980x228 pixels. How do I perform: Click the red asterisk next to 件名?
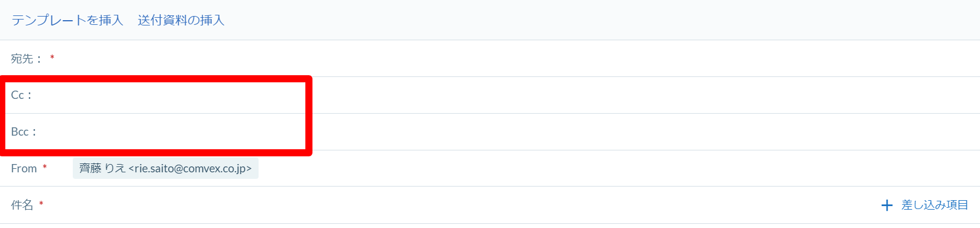click(41, 204)
